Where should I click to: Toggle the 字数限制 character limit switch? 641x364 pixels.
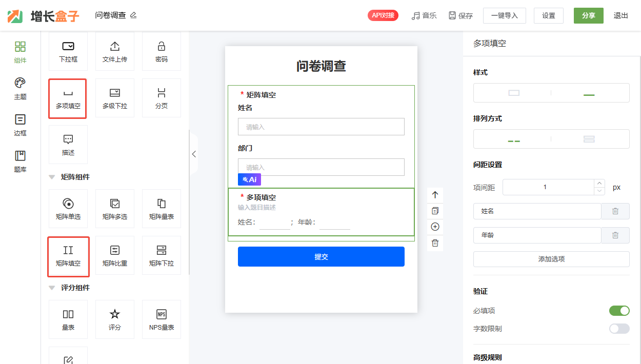pyautogui.click(x=619, y=329)
